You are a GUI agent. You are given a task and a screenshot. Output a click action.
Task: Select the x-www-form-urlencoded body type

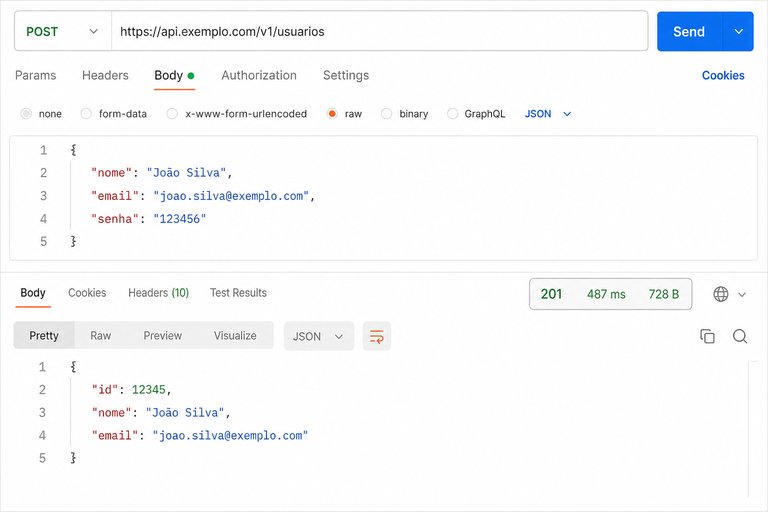point(172,114)
